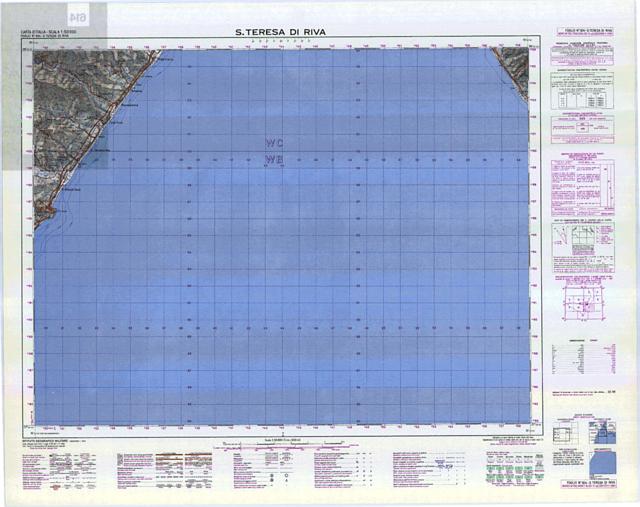Click the mirrored 614 sheet number stamp
Image resolution: width=640 pixels, height=507 pixels.
78,18
